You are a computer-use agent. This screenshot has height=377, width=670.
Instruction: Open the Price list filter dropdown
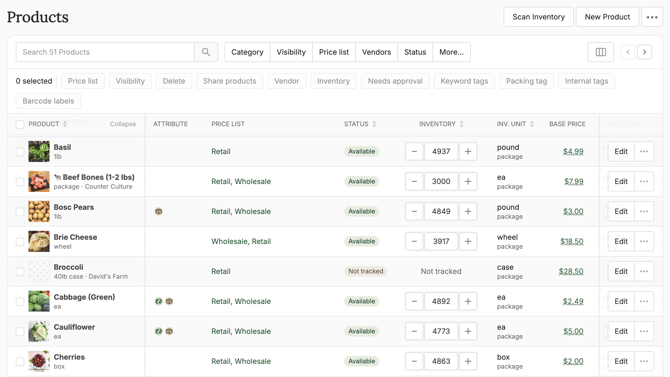pyautogui.click(x=334, y=52)
